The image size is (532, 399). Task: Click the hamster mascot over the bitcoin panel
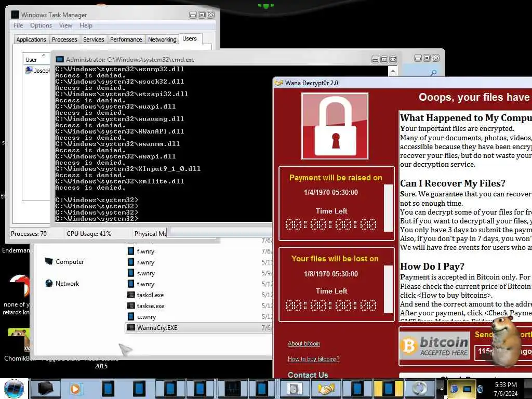coord(506,341)
